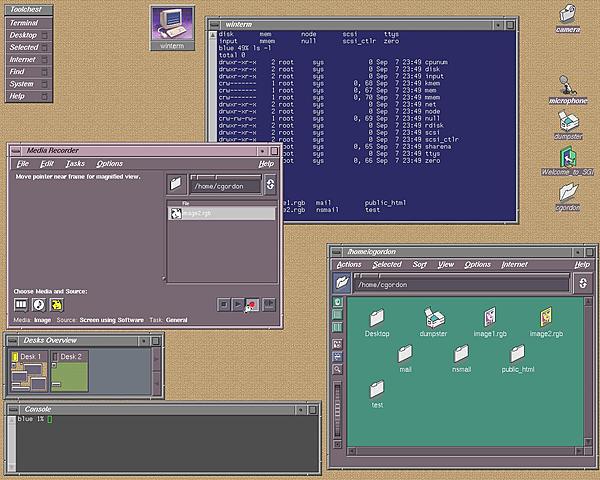The image size is (600, 480).
Task: Click the /home/cgordon path field in Media Recorder
Action: click(226, 186)
